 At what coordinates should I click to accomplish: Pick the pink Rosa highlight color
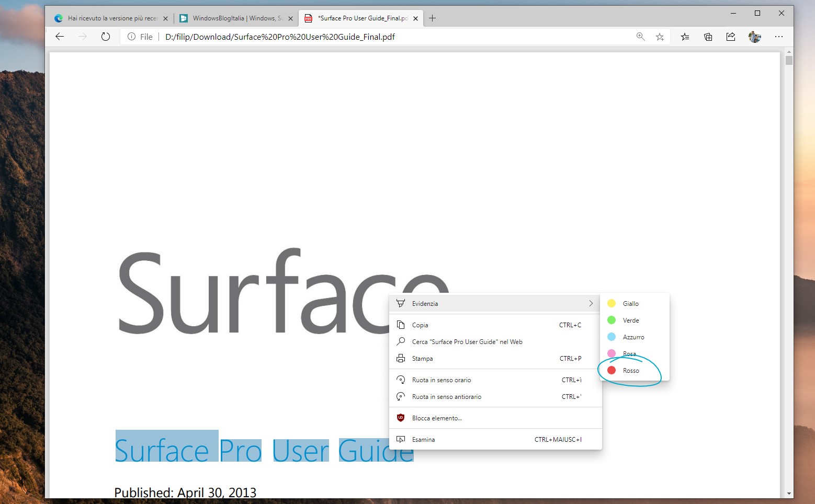[635, 353]
